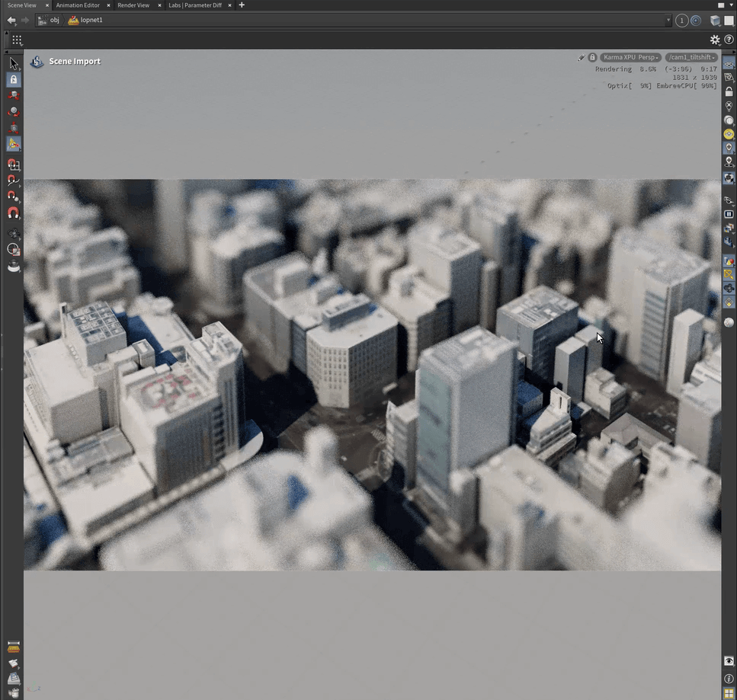Enable curve snapping magnet tool
The image size is (737, 700).
(x=14, y=181)
